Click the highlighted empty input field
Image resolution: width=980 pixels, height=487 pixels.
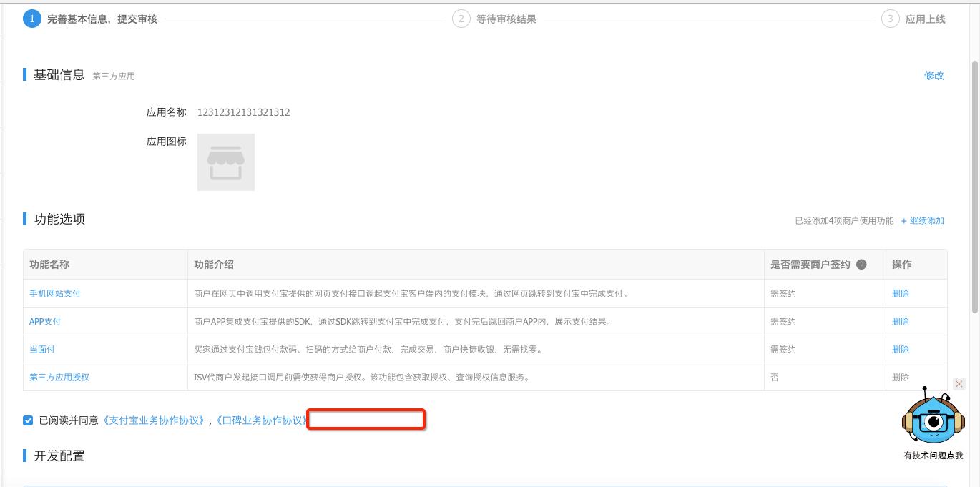366,419
